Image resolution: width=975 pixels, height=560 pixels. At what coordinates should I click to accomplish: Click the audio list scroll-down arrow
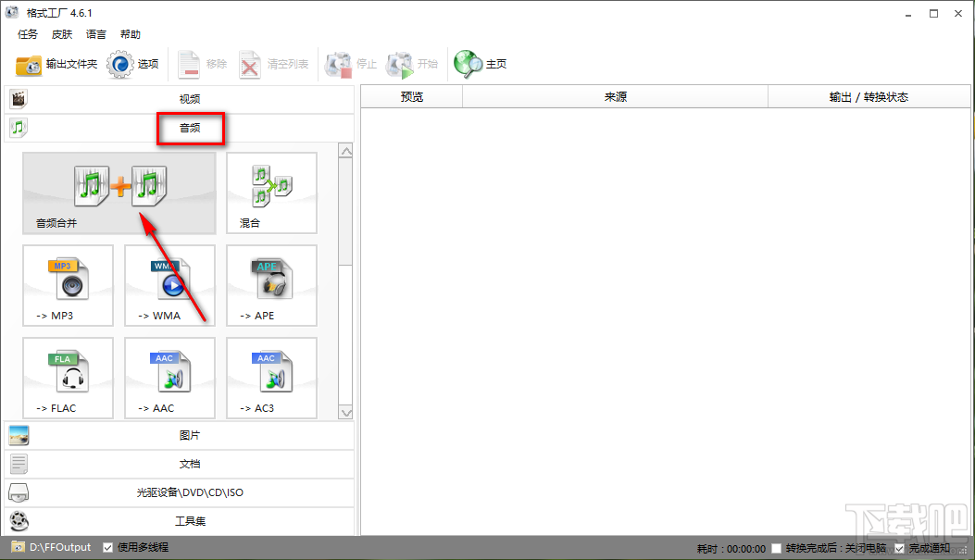tap(346, 413)
